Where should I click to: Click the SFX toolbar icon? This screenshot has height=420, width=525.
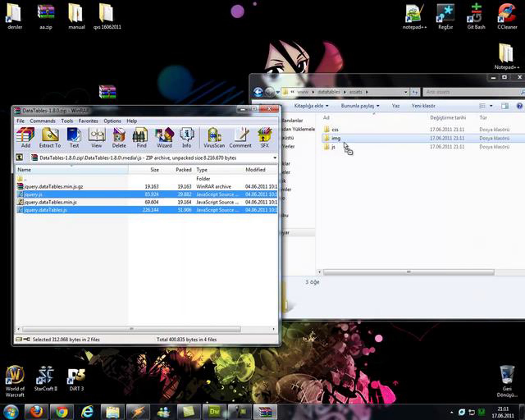[x=265, y=138]
